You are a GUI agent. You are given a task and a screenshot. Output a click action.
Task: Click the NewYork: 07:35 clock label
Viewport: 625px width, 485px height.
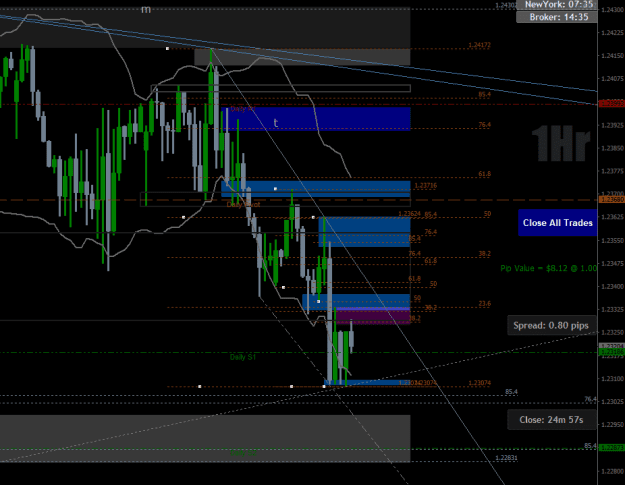pyautogui.click(x=557, y=4)
